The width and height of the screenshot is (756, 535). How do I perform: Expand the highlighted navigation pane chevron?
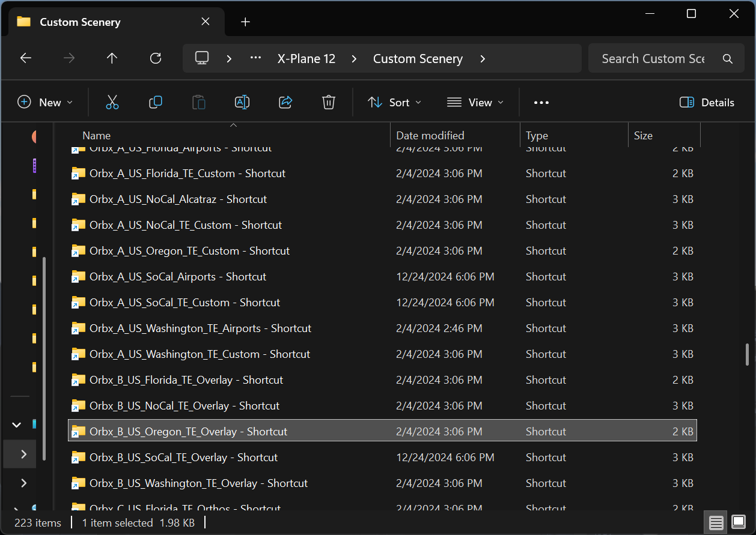tap(23, 454)
